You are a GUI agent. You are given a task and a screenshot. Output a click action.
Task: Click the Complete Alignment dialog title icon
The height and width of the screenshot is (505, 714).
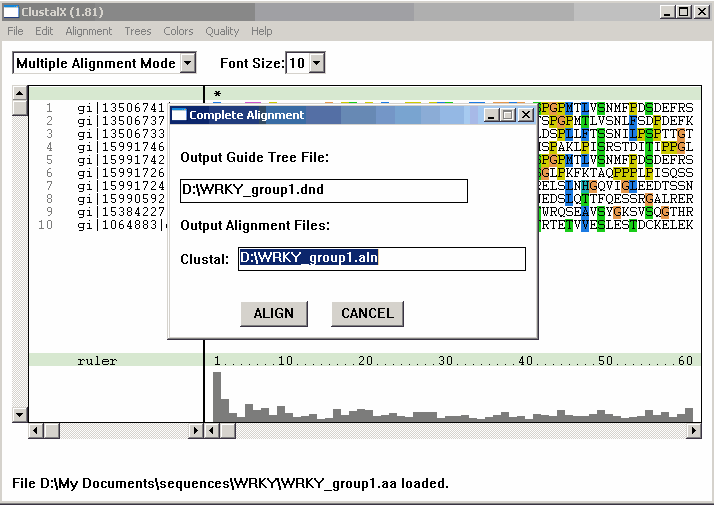coord(178,115)
